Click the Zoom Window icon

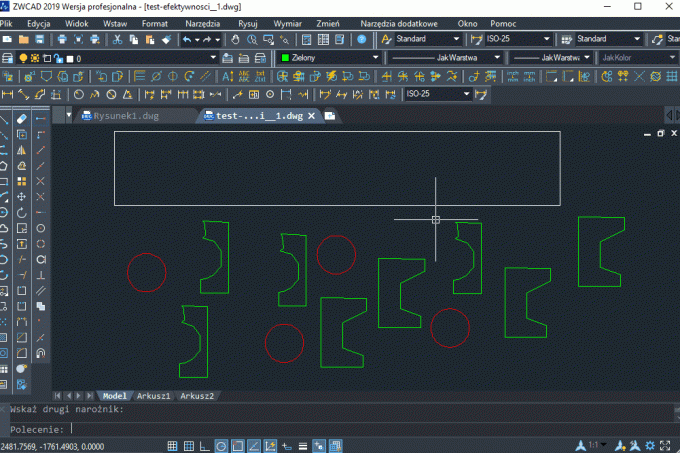268,39
